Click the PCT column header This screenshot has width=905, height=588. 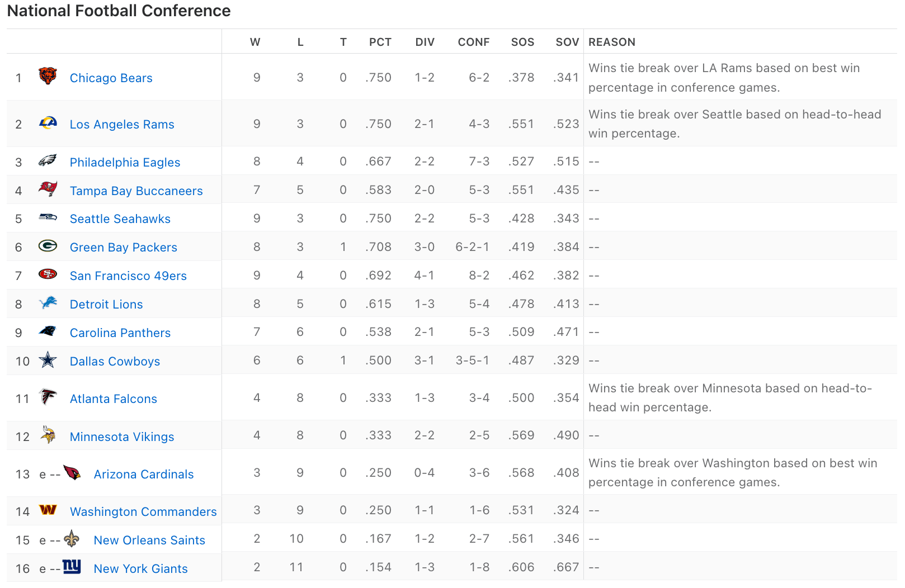380,42
